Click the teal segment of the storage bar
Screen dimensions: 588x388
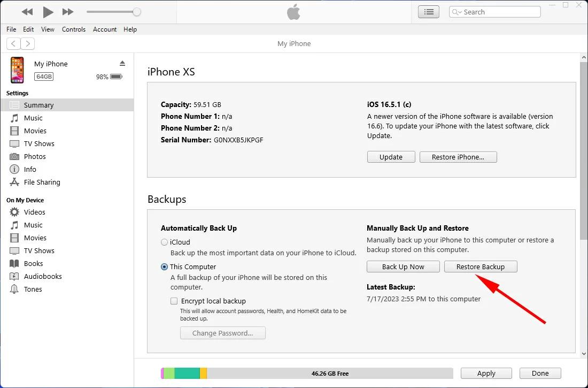click(x=187, y=374)
